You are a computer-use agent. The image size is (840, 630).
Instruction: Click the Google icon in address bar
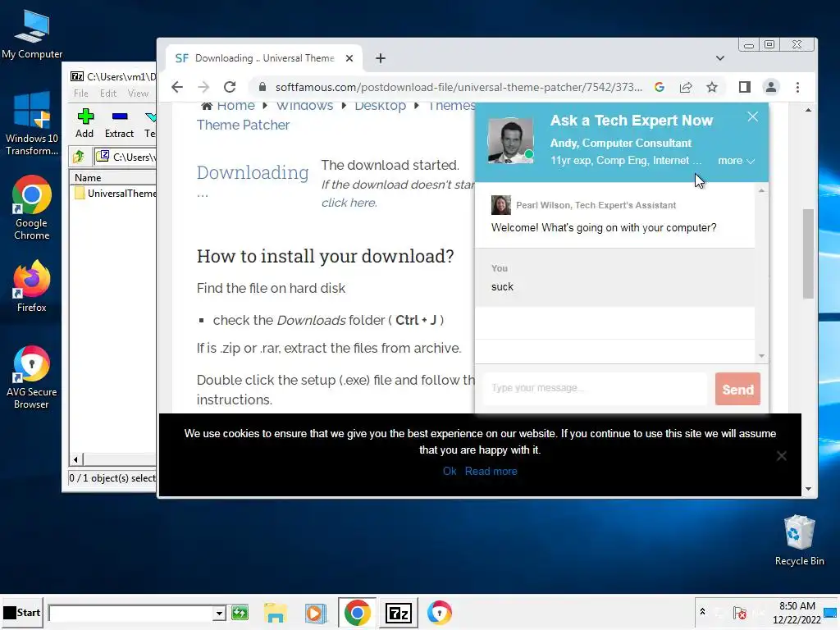(x=660, y=87)
